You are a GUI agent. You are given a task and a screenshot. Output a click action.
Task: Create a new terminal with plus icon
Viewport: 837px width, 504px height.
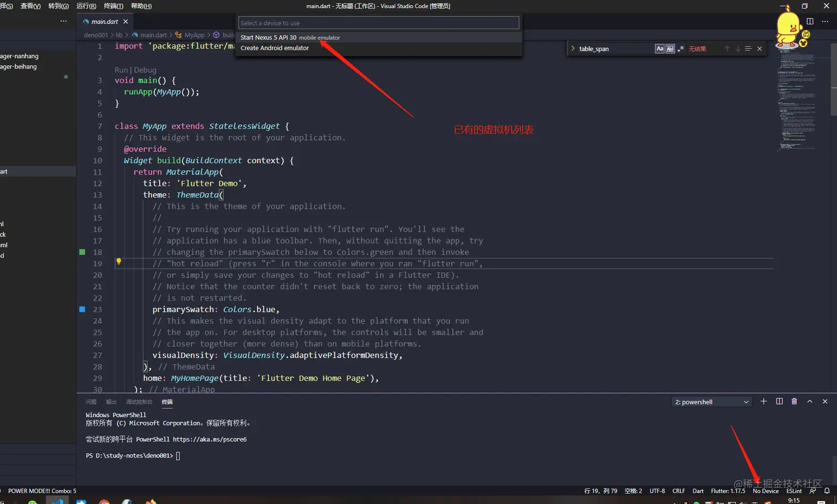tap(763, 402)
